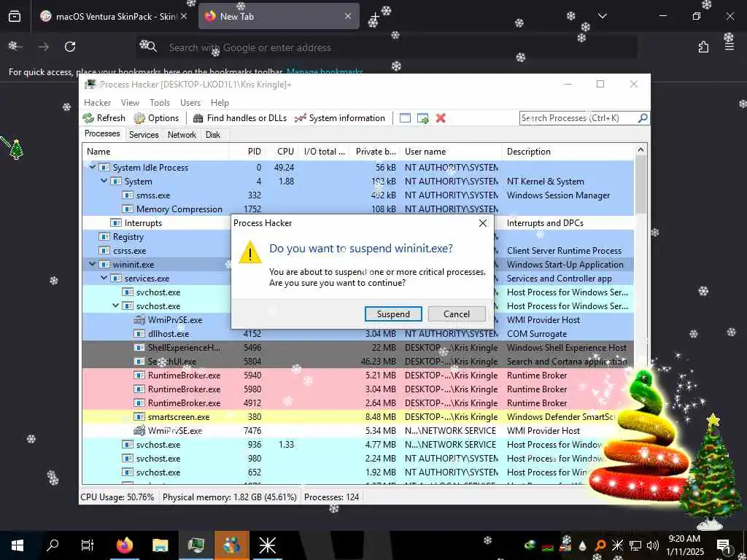Image resolution: width=747 pixels, height=560 pixels.
Task: Open the Firefox hamburger menu
Action: tap(729, 47)
